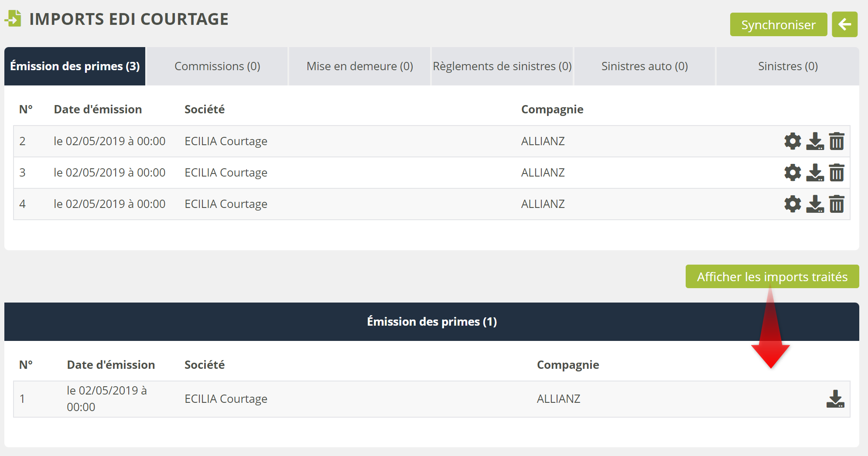The image size is (868, 456).
Task: Delete import number 3 with the trash icon
Action: [837, 173]
